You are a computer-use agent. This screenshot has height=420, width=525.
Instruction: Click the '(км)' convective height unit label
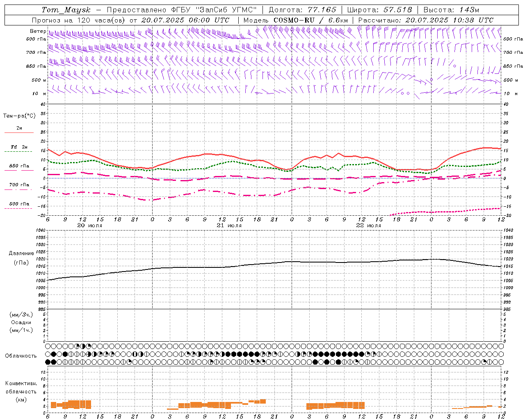click(21, 399)
